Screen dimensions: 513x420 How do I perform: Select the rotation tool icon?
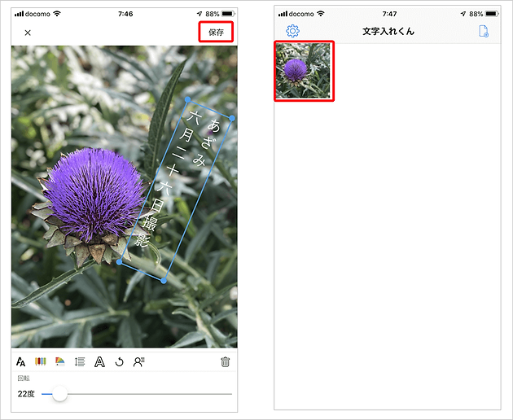tap(120, 361)
